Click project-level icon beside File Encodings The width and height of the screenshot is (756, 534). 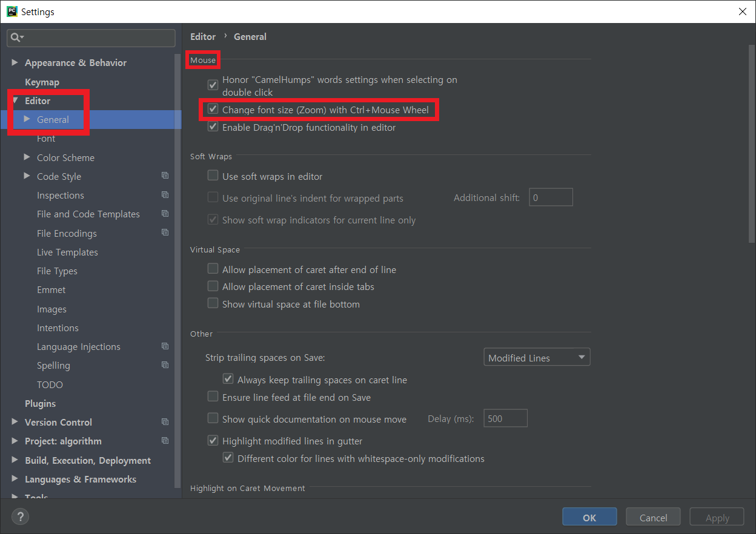click(x=165, y=232)
